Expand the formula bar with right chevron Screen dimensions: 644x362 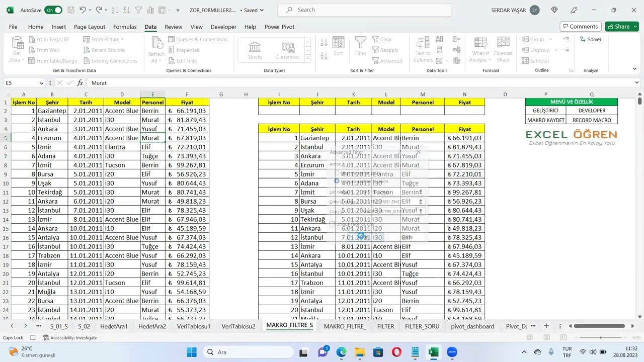click(x=636, y=83)
